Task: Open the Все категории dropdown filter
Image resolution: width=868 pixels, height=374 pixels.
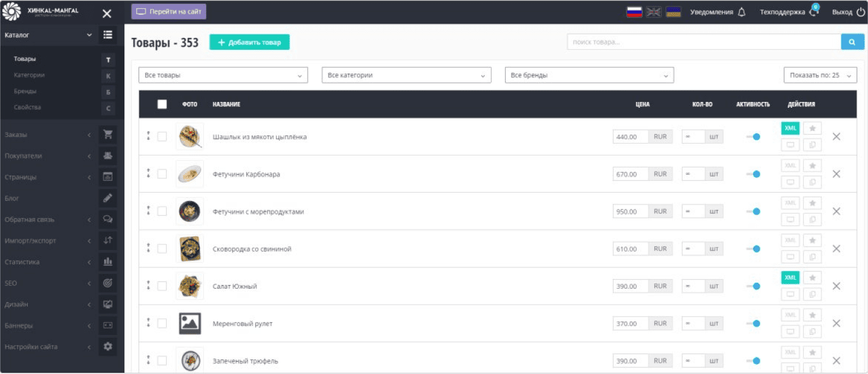Action: [x=406, y=75]
